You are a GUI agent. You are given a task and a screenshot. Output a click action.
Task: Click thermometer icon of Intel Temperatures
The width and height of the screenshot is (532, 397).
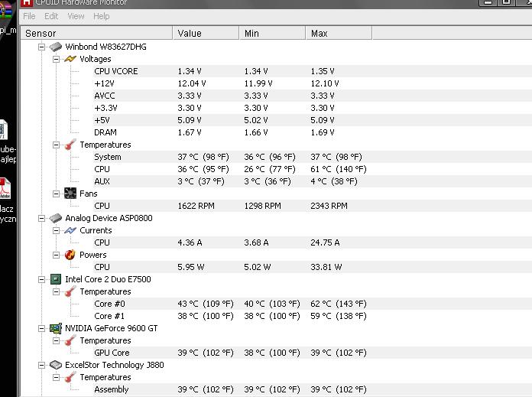click(70, 291)
